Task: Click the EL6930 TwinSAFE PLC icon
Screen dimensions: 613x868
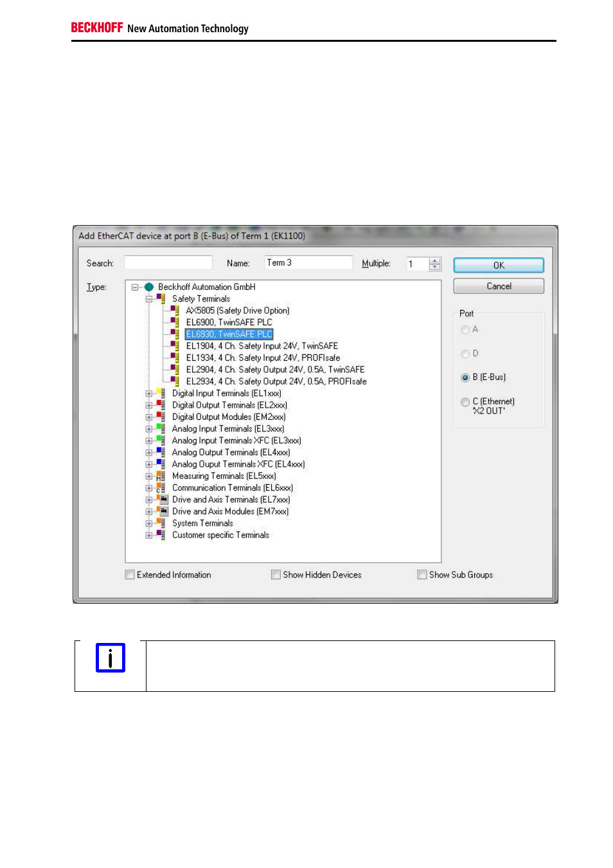Action: (x=175, y=334)
